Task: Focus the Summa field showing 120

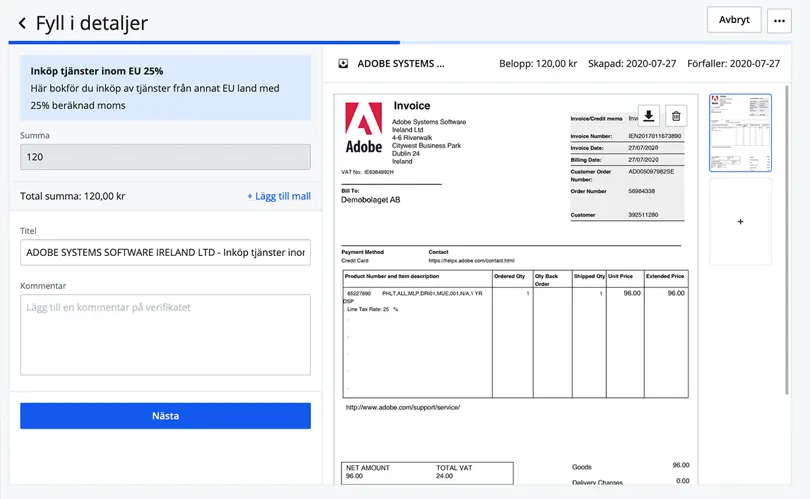Action: click(x=165, y=157)
